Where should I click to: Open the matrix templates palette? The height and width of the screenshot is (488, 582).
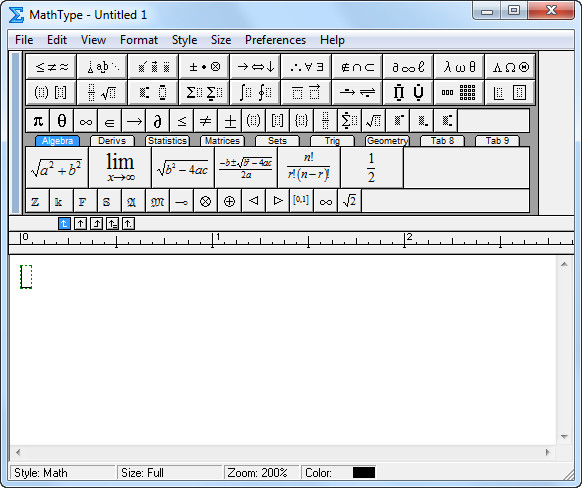459,92
